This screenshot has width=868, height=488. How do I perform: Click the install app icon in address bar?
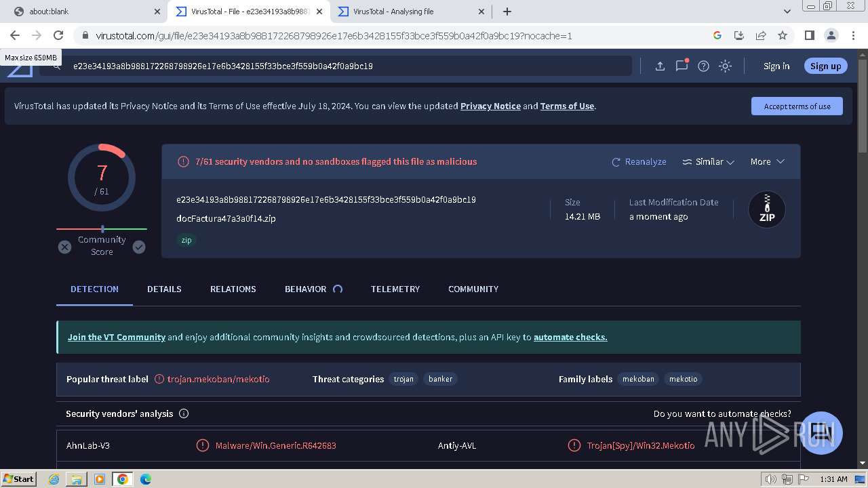(739, 35)
